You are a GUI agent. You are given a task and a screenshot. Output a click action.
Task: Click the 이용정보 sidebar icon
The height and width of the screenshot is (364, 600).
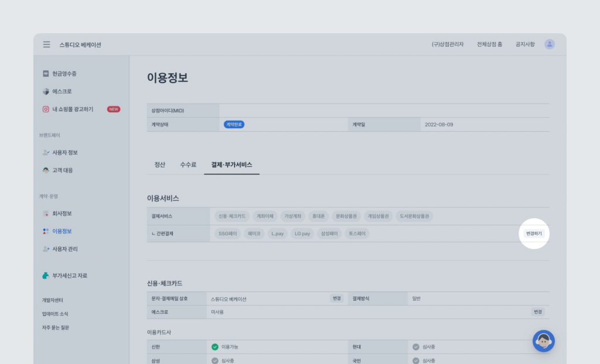coord(46,231)
